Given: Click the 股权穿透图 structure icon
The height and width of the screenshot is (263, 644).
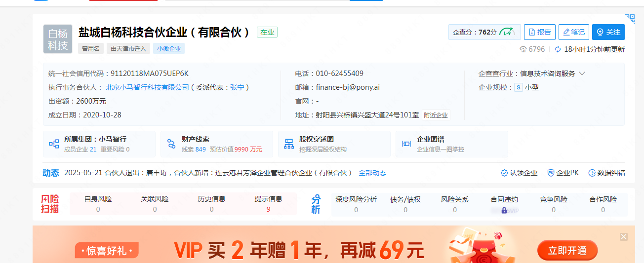Looking at the screenshot, I should (x=289, y=144).
